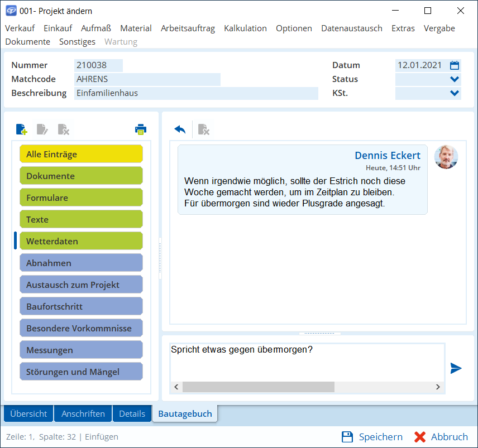Click the delete entry icon in left toolbar
Viewport: 478px width, 448px height.
click(64, 129)
